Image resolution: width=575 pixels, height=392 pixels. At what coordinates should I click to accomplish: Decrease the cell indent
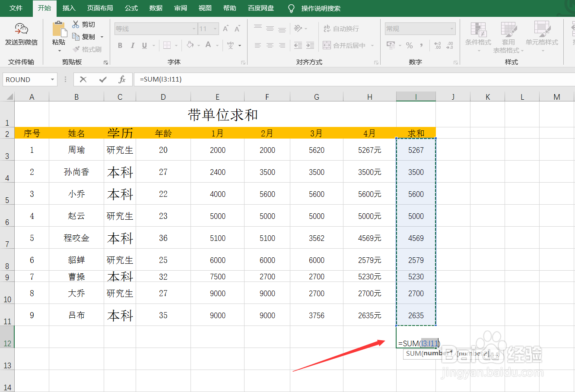tap(298, 45)
